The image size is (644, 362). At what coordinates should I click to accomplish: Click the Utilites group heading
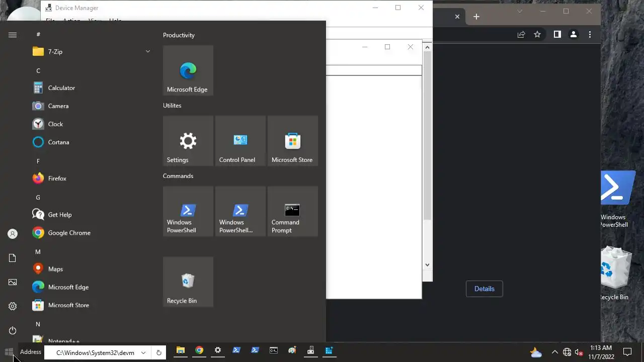(x=172, y=106)
